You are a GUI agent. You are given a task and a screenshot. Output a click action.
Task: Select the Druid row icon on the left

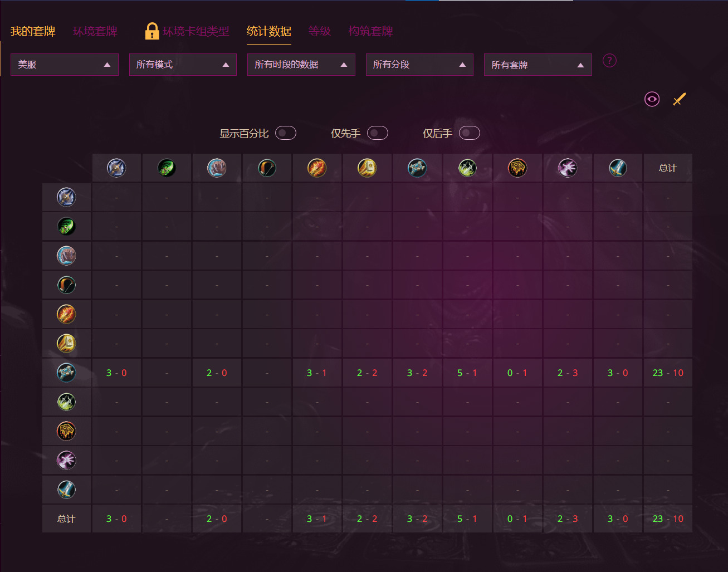click(66, 256)
